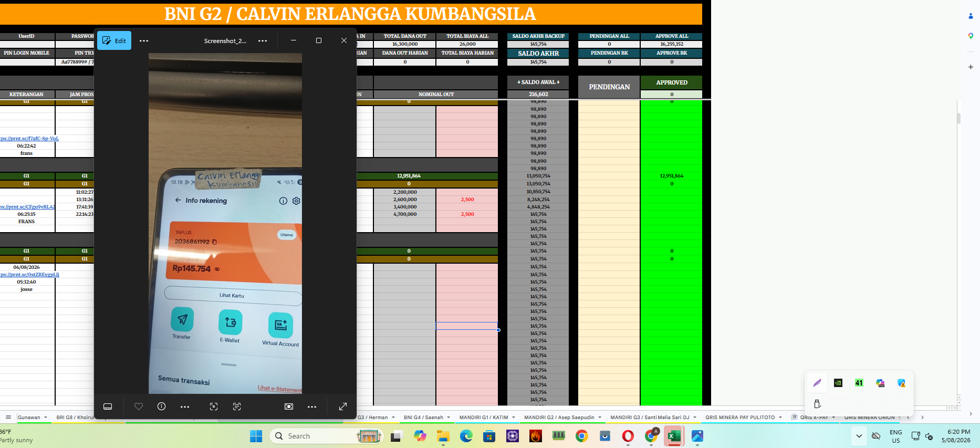The height and width of the screenshot is (448, 980).
Task: Open zoom options beside the fit-to-window icon
Action: 312,407
